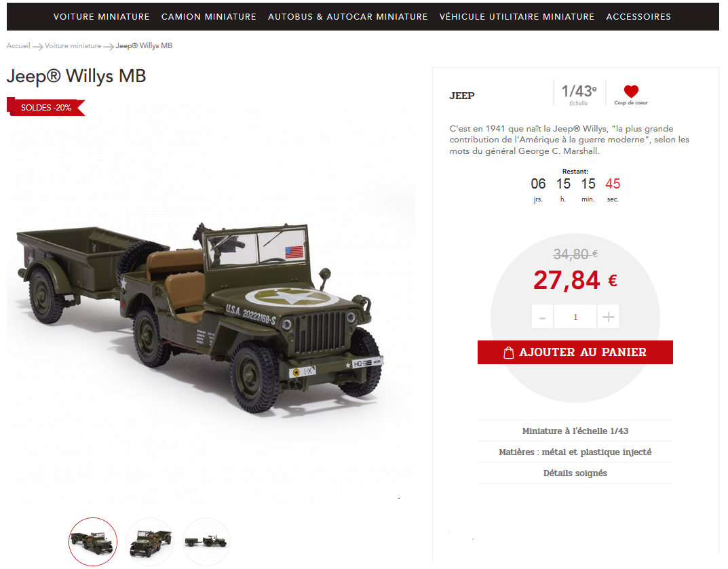Open the Camion Miniature menu

[209, 17]
